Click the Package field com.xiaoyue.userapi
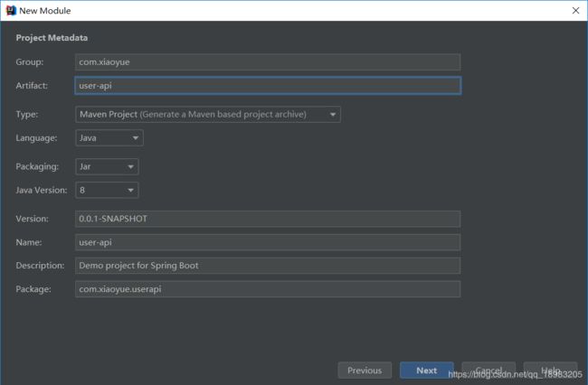The width and height of the screenshot is (588, 385). click(268, 289)
